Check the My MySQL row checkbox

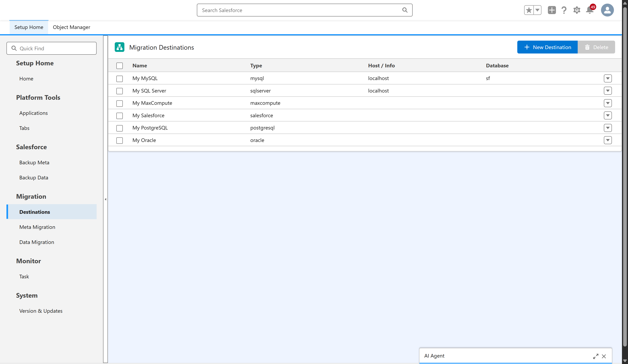(x=120, y=78)
